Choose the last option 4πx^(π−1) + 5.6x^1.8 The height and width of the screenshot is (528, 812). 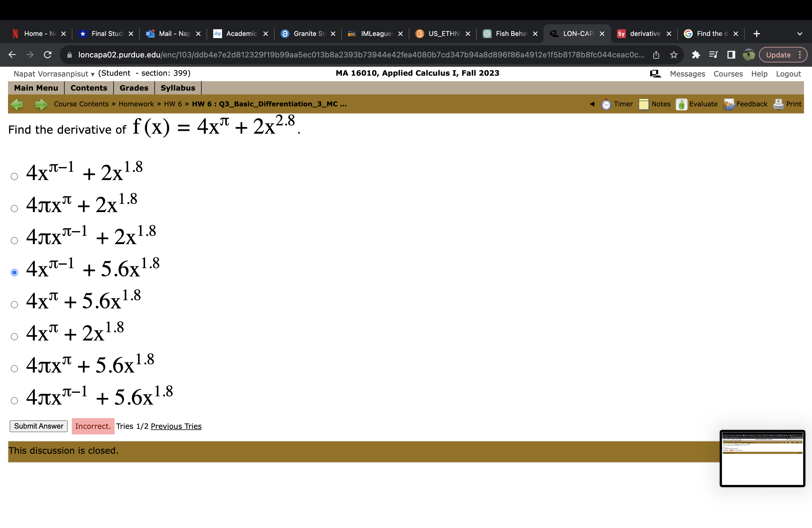15,400
